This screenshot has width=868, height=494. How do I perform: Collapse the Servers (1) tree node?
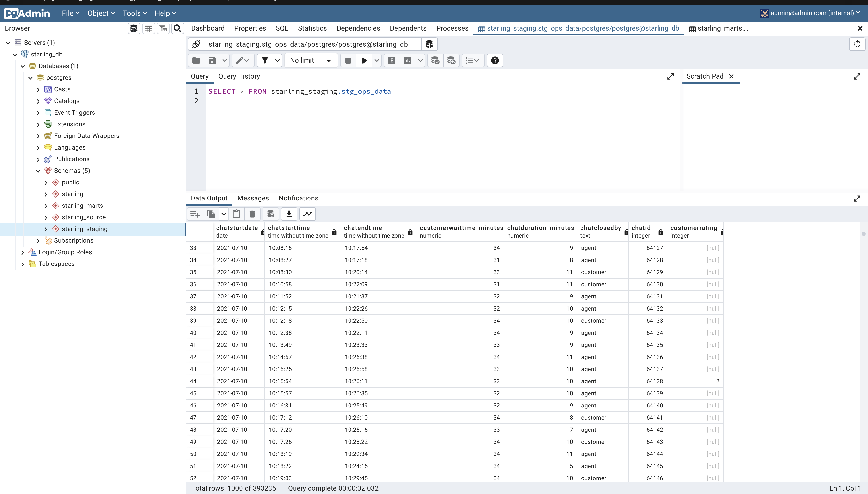tap(8, 43)
